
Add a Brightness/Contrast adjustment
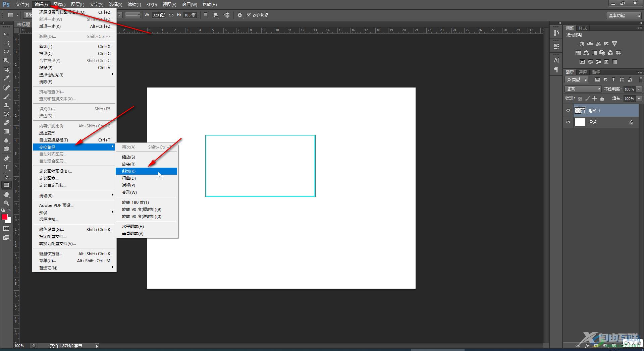coord(582,44)
